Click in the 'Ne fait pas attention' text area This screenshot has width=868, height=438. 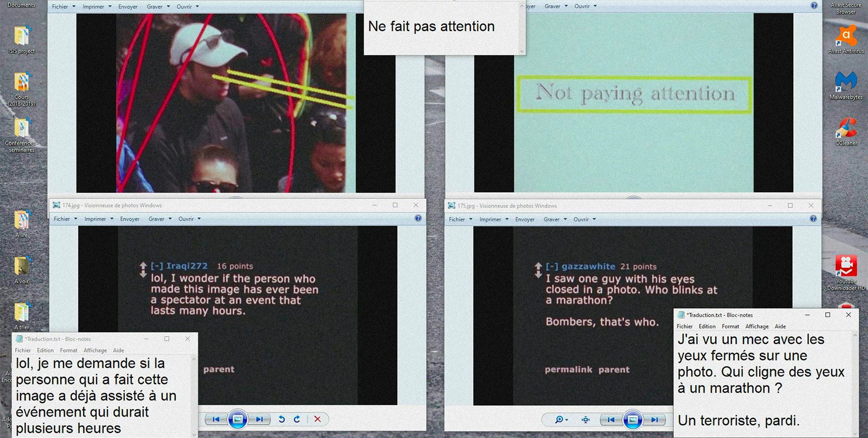441,33
